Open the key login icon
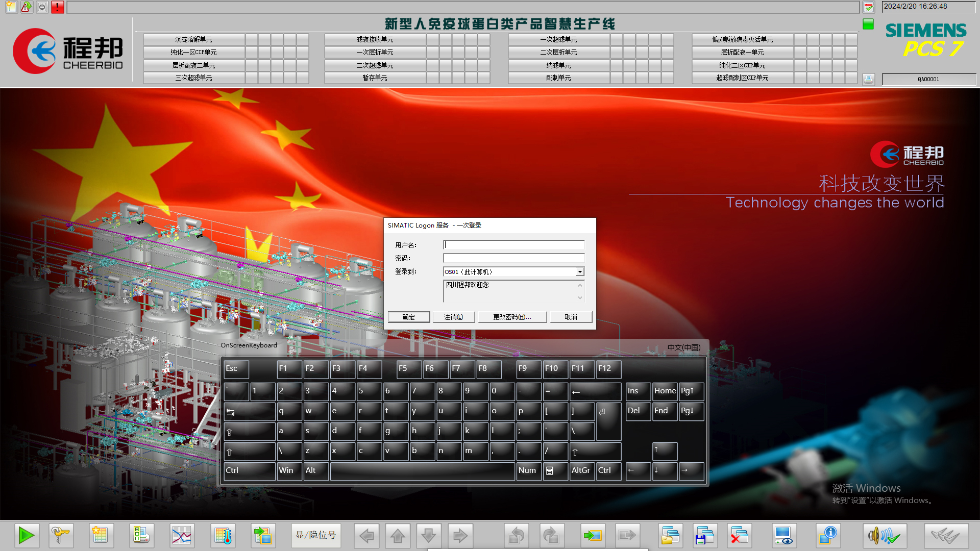Image resolution: width=980 pixels, height=551 pixels. [61, 536]
